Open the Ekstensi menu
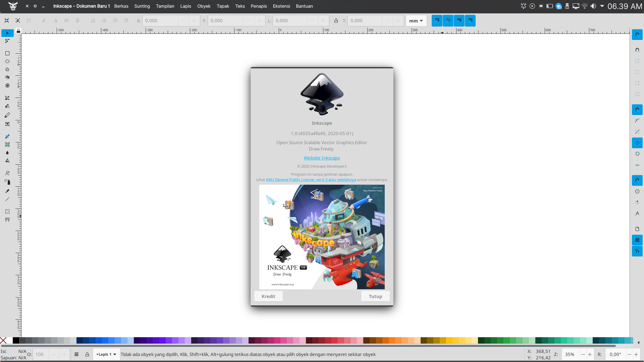Screen dimensions: 644x362 click(281, 6)
